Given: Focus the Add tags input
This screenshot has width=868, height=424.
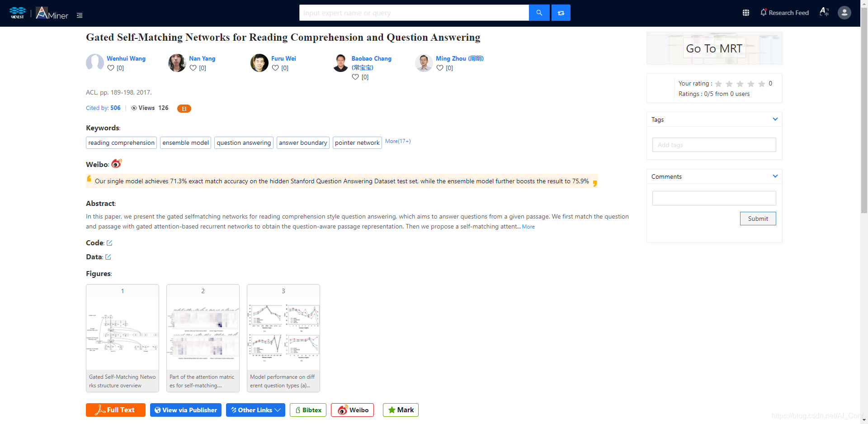Looking at the screenshot, I should coord(714,145).
